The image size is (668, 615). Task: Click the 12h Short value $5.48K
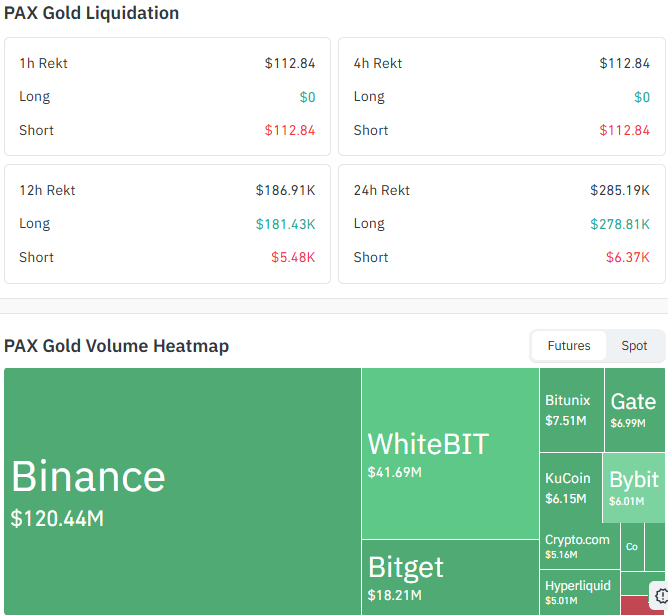(x=293, y=257)
